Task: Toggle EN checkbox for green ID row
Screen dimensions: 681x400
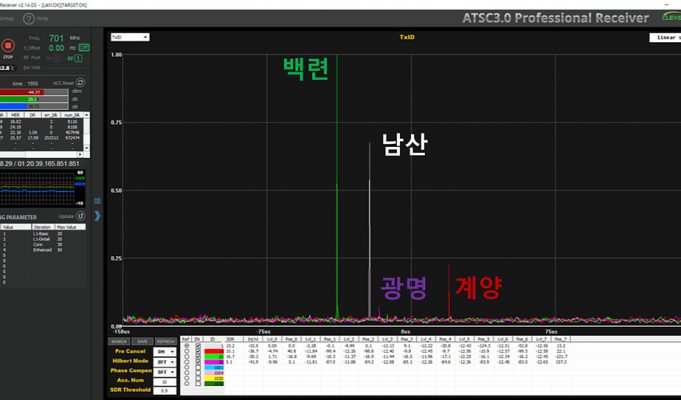Action: [x=198, y=357]
